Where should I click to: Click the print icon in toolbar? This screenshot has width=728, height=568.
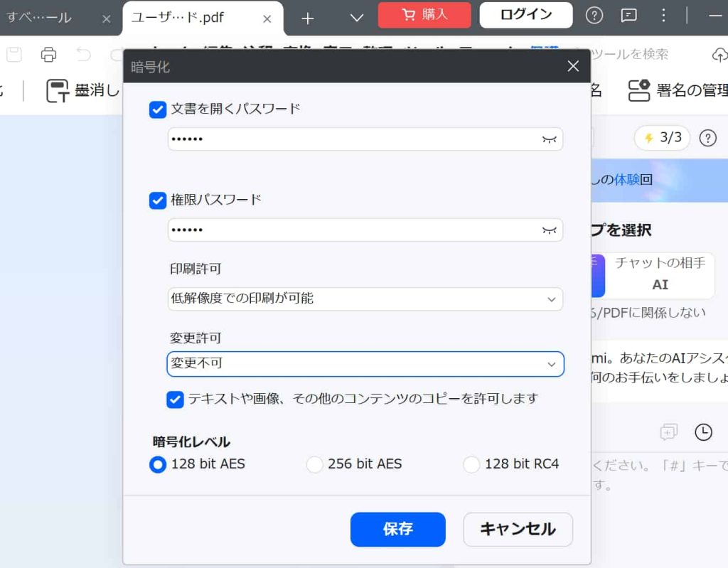[x=48, y=55]
